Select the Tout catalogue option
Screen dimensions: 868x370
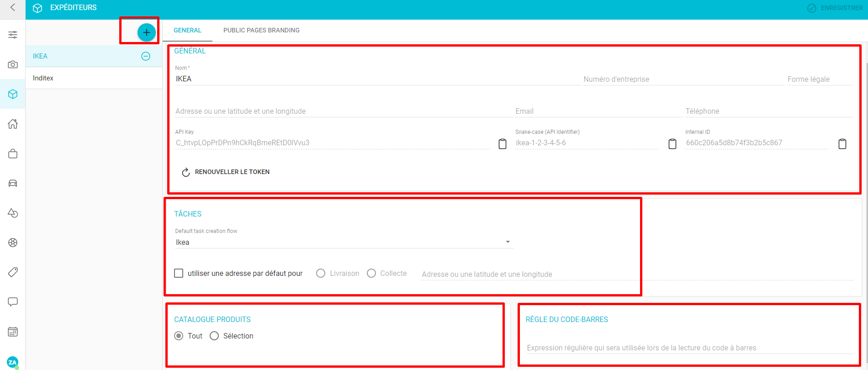coord(179,336)
